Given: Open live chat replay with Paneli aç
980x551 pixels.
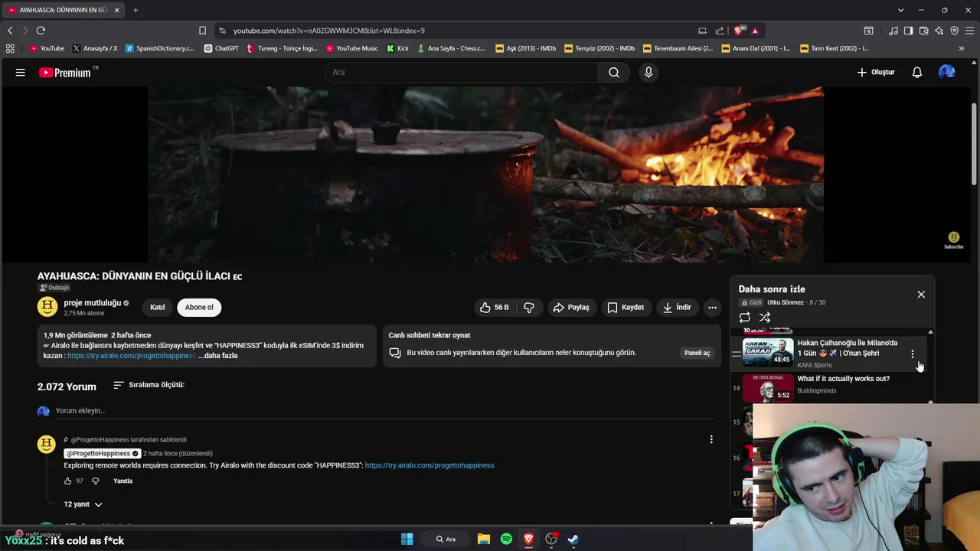Looking at the screenshot, I should click(x=697, y=353).
